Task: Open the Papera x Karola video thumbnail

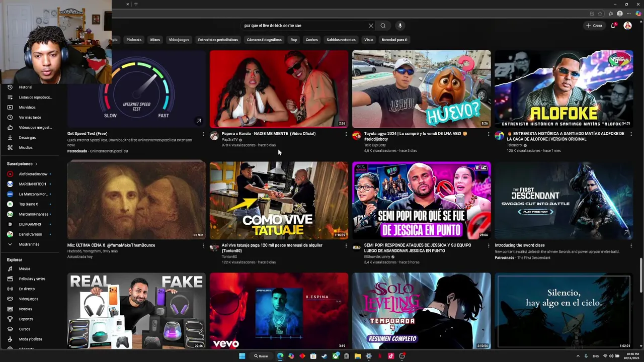Action: (279, 89)
